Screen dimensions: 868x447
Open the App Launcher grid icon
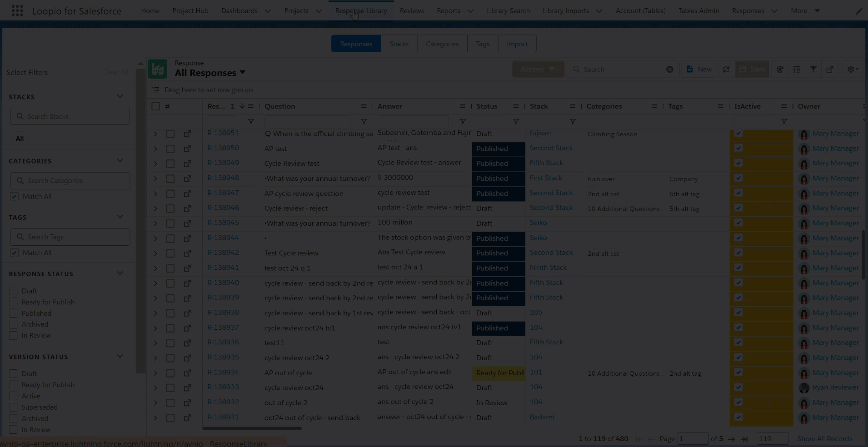17,11
